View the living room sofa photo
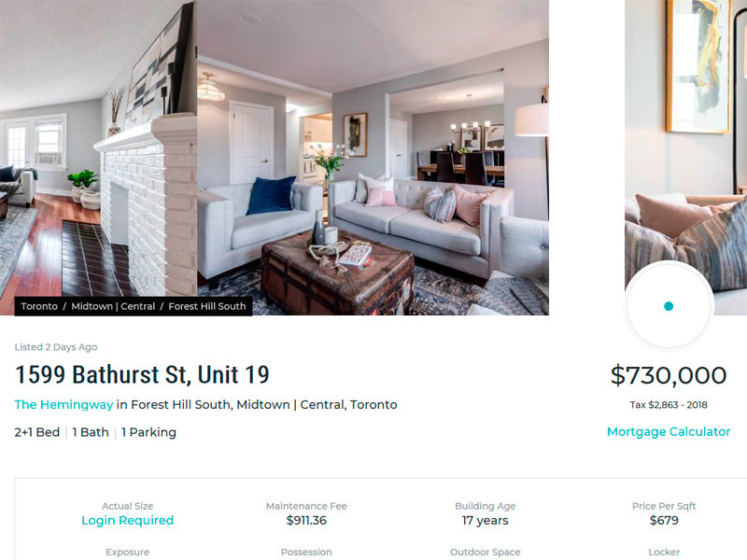 [x=373, y=158]
